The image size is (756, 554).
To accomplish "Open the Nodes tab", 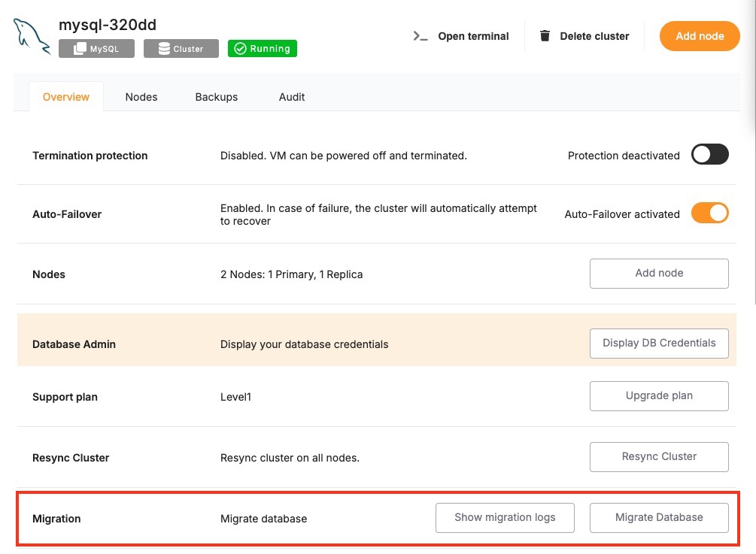I will [x=141, y=97].
